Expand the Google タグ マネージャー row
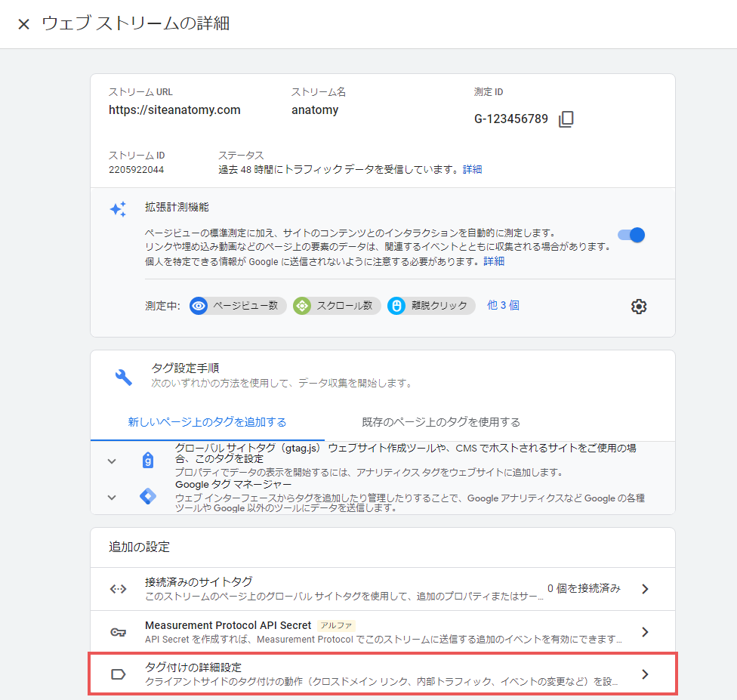The height and width of the screenshot is (700, 737). coord(112,498)
